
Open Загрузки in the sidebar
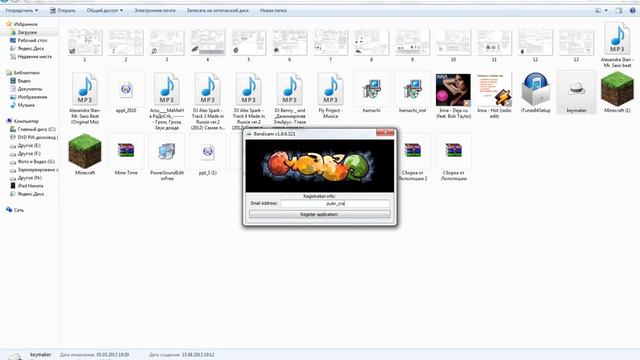pos(27,32)
